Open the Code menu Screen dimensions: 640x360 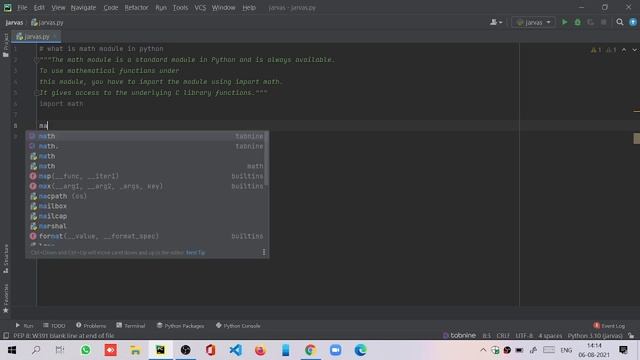[x=111, y=7]
